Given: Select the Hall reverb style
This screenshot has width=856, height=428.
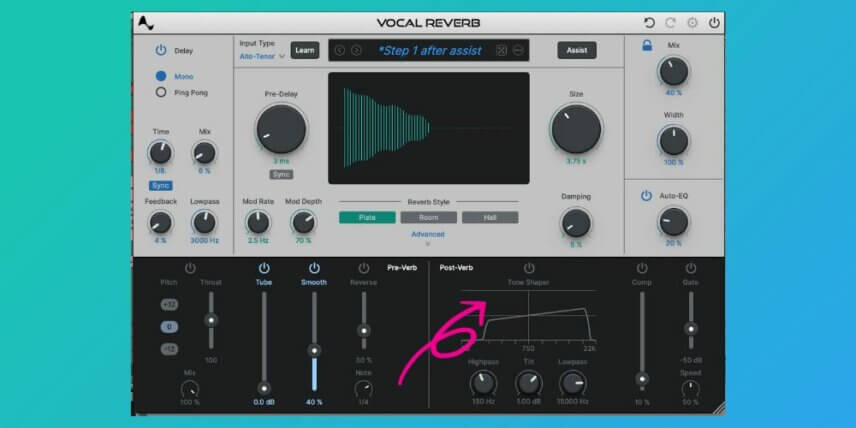Looking at the screenshot, I should (x=490, y=217).
